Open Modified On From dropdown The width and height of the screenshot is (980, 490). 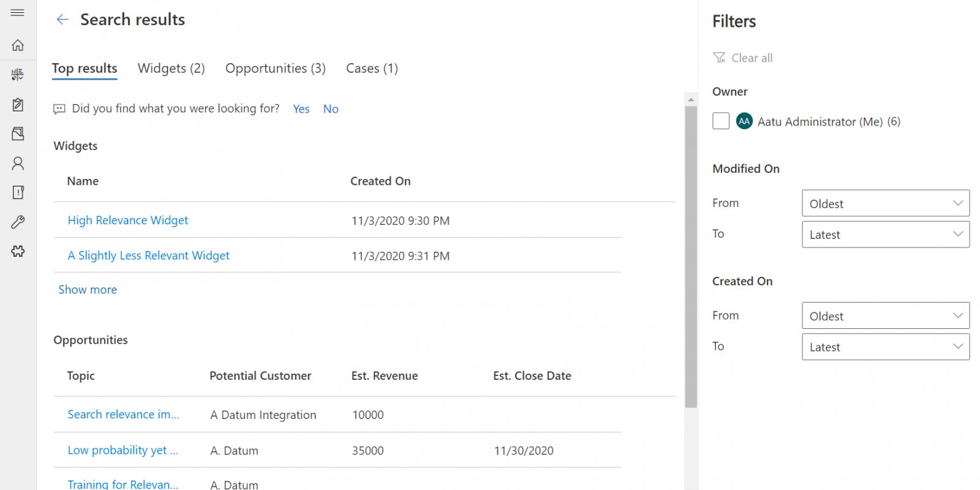(x=886, y=203)
